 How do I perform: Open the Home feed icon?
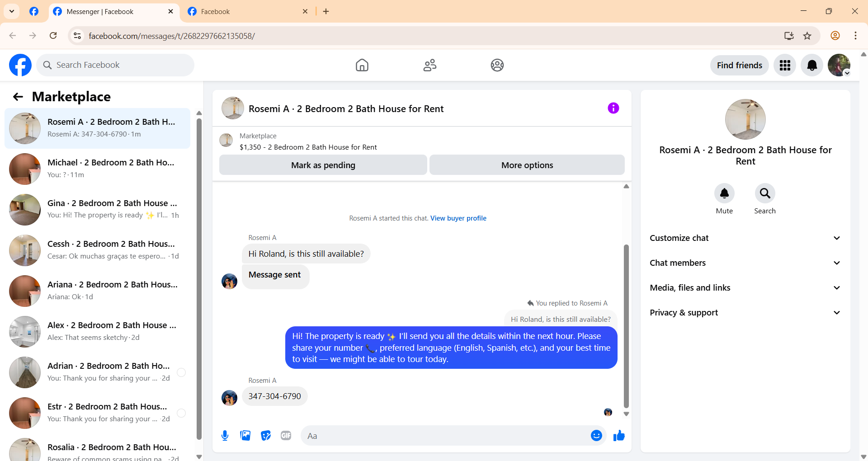(x=362, y=65)
